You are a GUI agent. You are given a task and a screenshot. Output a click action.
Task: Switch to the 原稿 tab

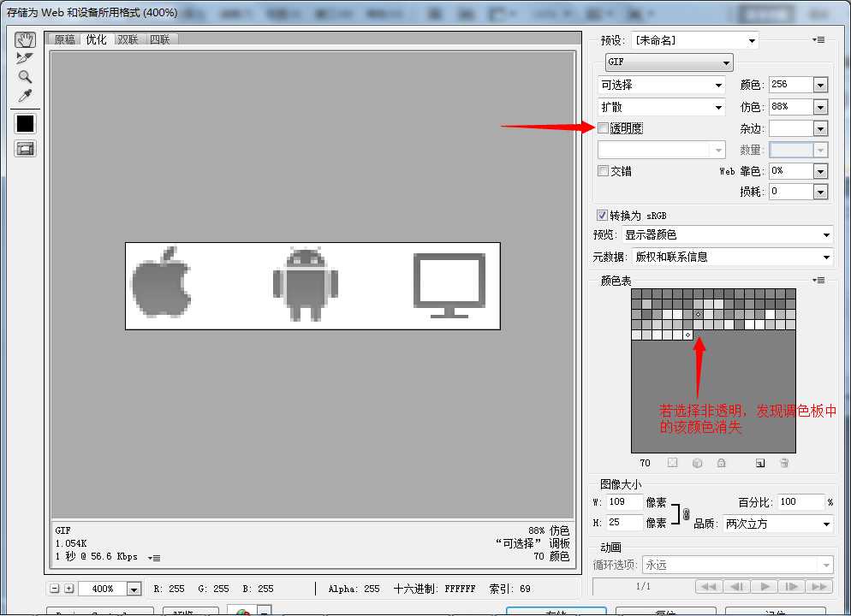click(x=64, y=39)
